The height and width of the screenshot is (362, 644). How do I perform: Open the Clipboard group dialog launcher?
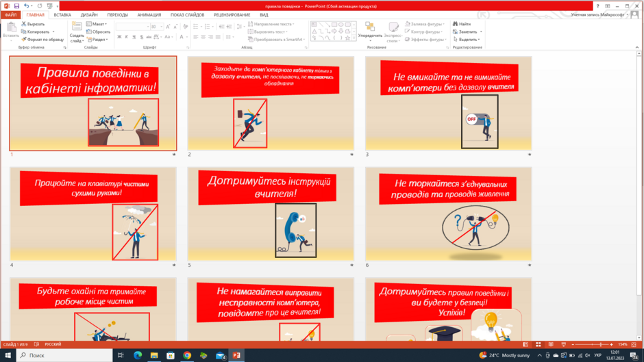pyautogui.click(x=65, y=48)
